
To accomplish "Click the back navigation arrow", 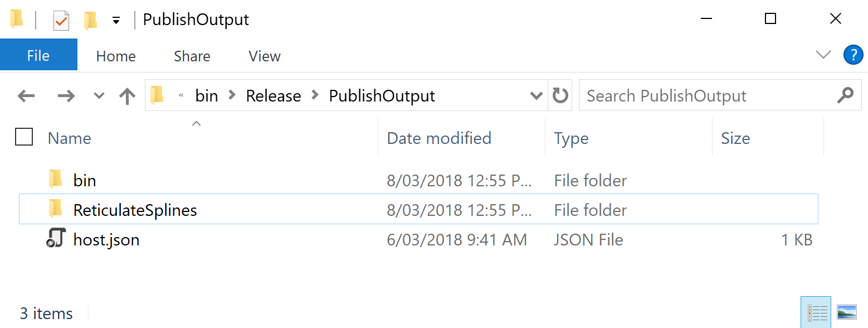I will click(26, 95).
